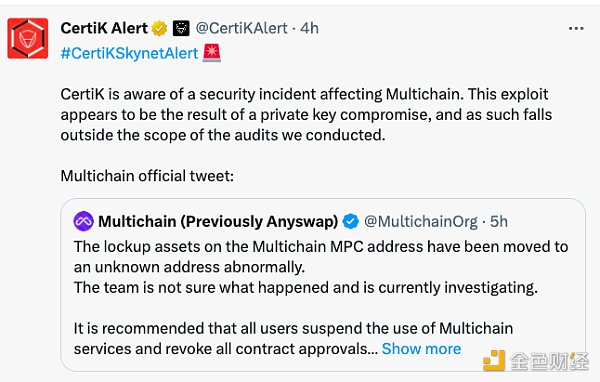Click the 4h timestamp of the tweet
Image resolution: width=600 pixels, height=382 pixels.
click(x=309, y=28)
